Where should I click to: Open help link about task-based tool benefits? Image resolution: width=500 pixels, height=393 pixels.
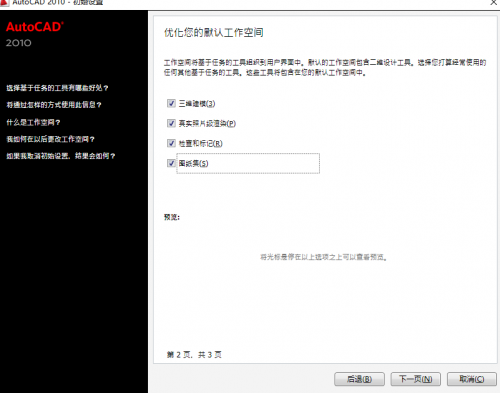click(57, 88)
